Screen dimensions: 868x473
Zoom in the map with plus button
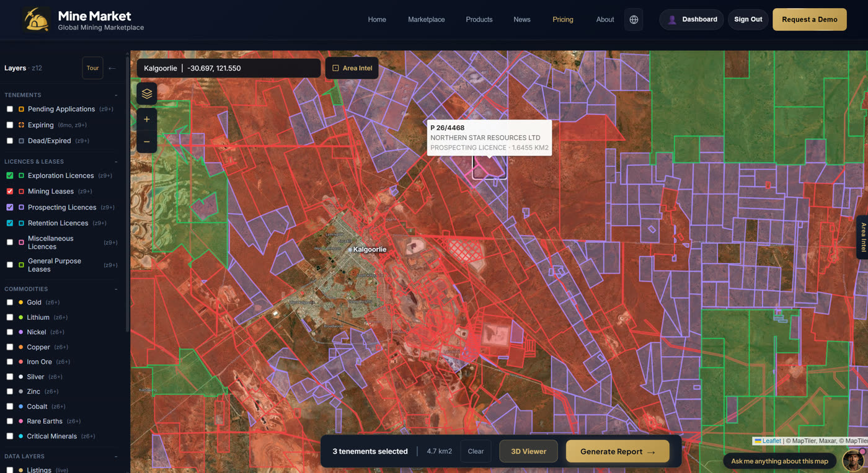click(147, 119)
